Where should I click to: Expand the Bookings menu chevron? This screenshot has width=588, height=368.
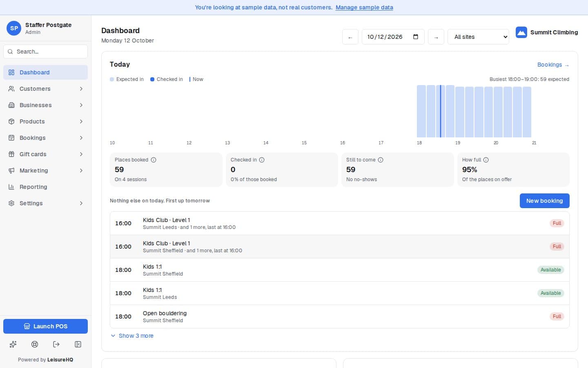click(x=81, y=138)
